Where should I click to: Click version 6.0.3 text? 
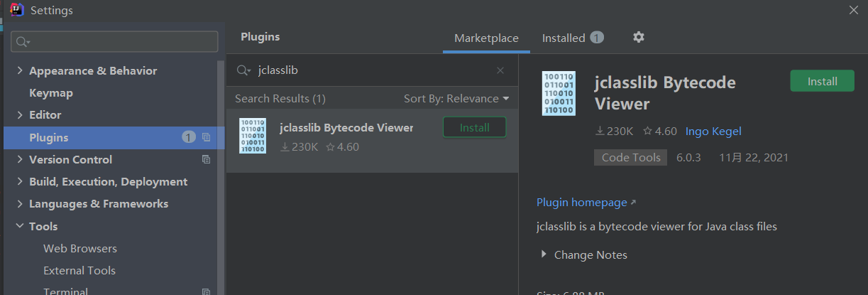pos(688,158)
